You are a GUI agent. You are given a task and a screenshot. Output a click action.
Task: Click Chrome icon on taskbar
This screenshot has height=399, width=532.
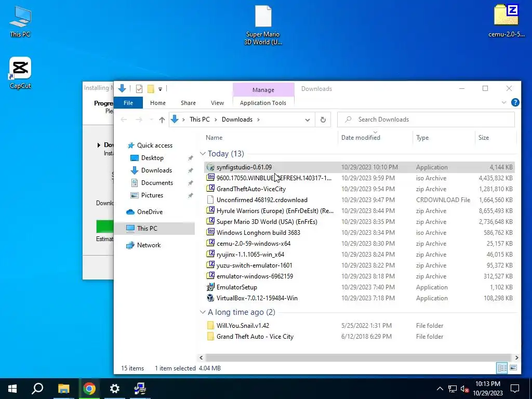89,389
